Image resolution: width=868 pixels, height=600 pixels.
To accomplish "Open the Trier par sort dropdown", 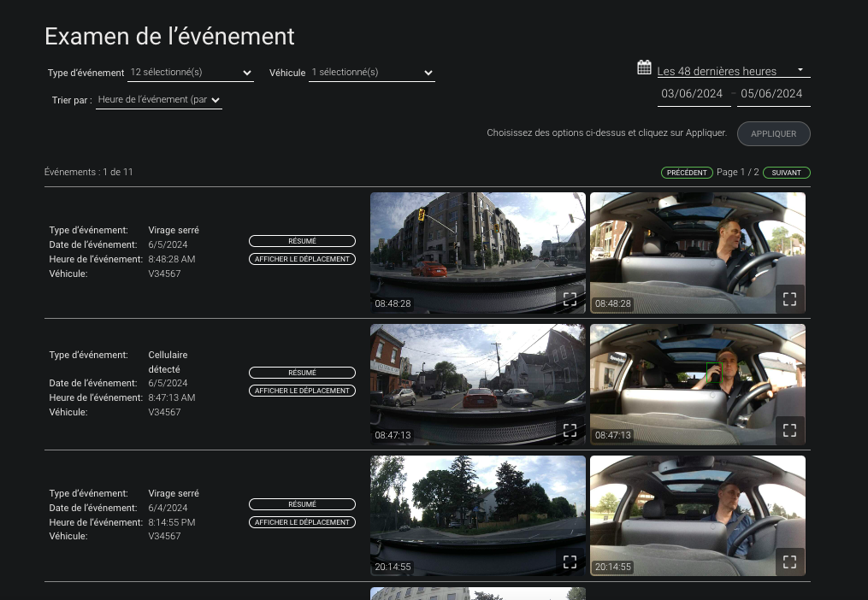I will tap(159, 100).
